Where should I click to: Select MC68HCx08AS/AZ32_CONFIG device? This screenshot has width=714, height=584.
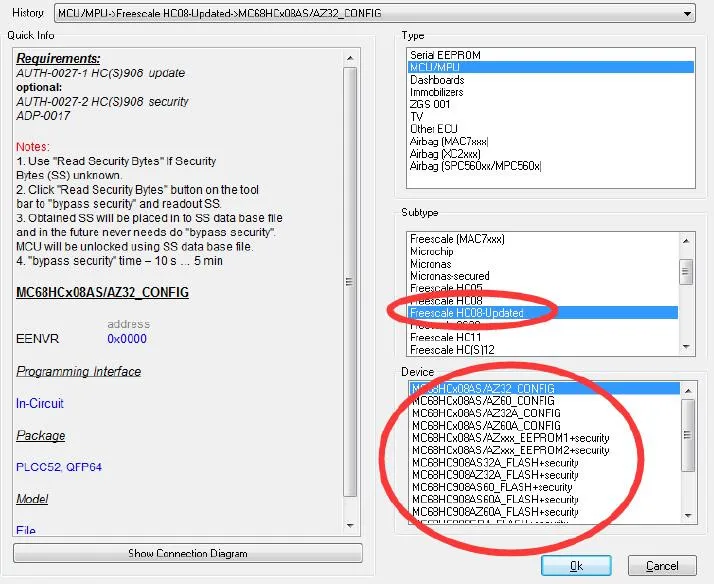tap(545, 388)
